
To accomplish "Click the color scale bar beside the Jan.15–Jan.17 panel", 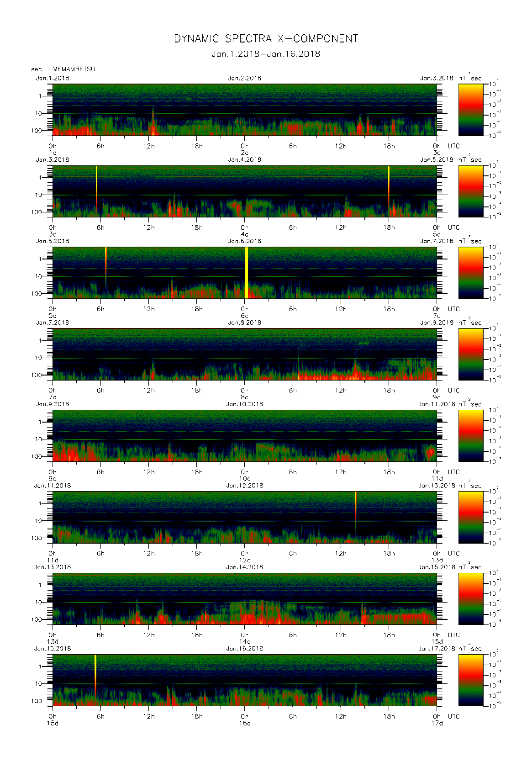I will point(471,680).
